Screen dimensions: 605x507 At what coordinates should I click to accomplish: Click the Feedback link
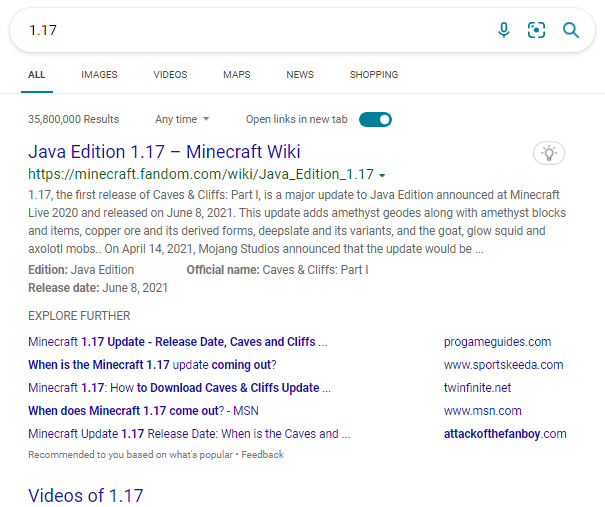click(x=263, y=455)
